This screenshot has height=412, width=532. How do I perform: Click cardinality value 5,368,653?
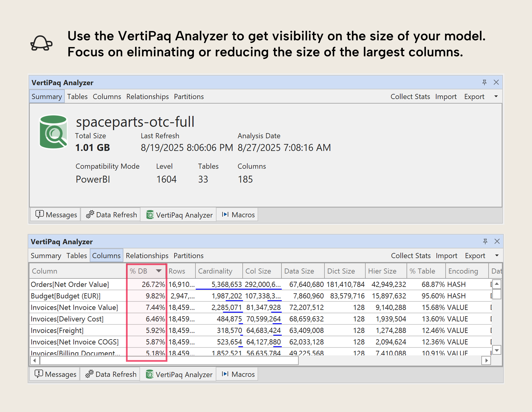(x=227, y=284)
